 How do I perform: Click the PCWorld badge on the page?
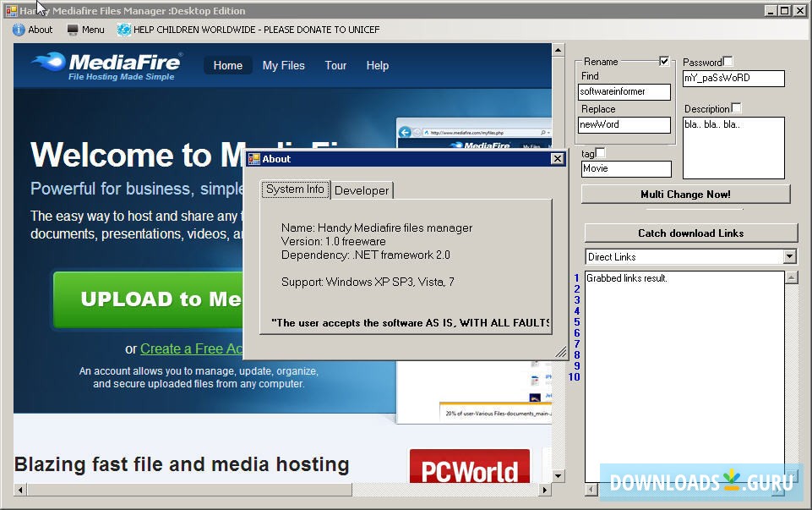click(x=470, y=465)
